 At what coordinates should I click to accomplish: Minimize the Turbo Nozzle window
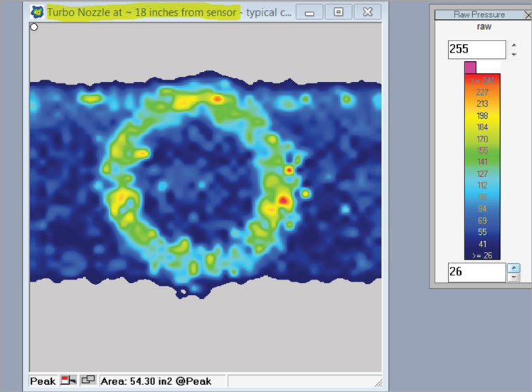[x=309, y=13]
